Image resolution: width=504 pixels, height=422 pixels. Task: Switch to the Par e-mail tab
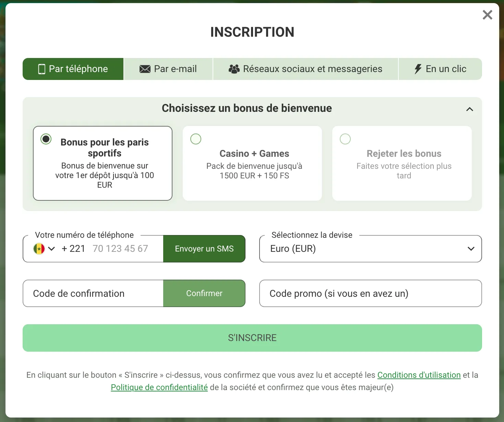(168, 69)
